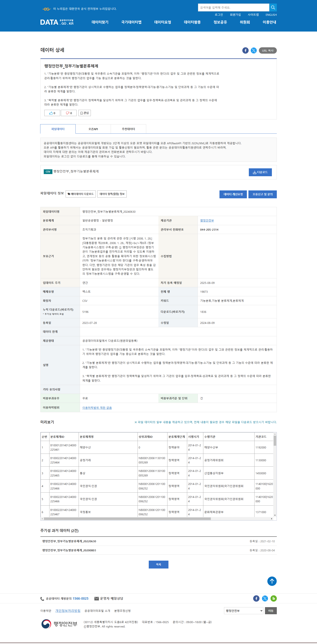Switch to the 오픈API tab
The image size is (317, 644).
point(93,129)
